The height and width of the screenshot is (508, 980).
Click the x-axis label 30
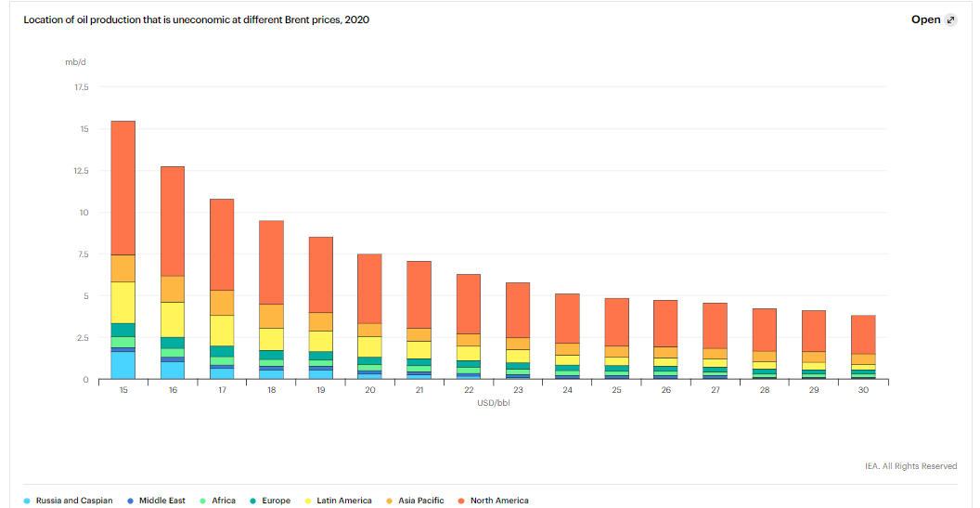864,390
